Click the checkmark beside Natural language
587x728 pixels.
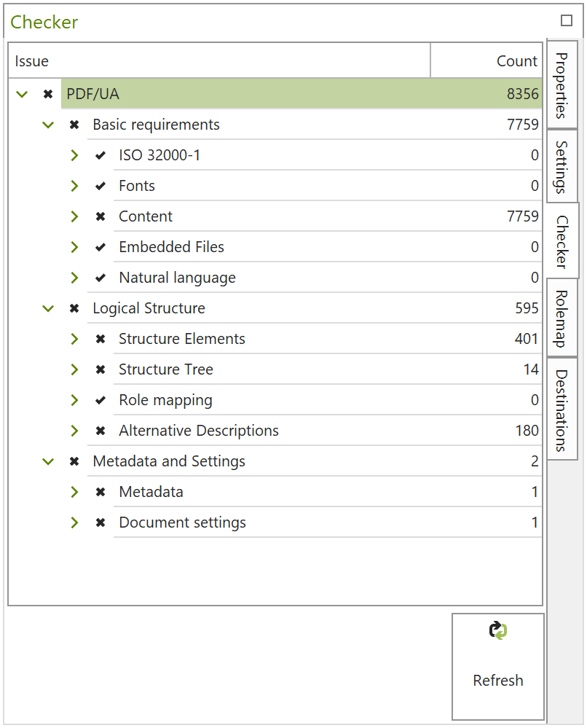tap(100, 278)
